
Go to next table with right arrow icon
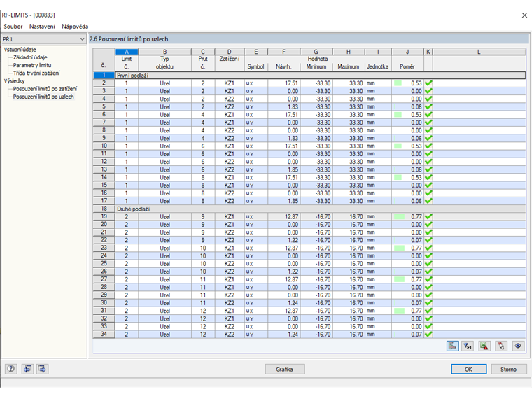click(x=43, y=369)
